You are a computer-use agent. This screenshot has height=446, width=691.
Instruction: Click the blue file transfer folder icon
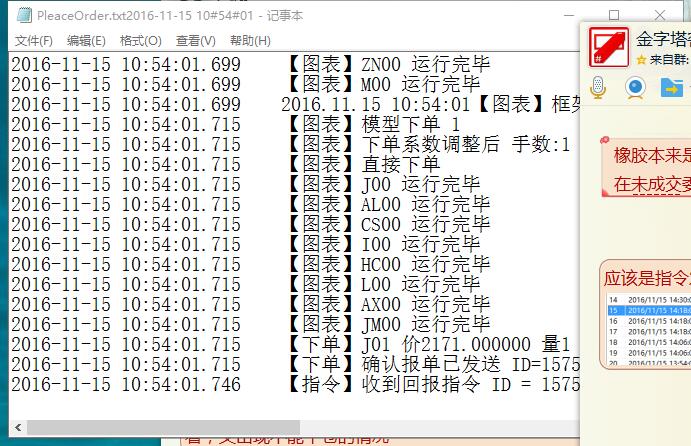point(672,88)
